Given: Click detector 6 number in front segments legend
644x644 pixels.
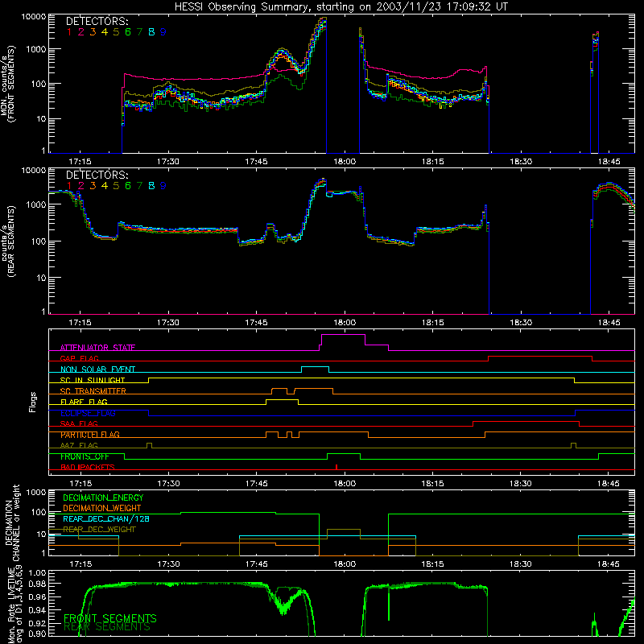Looking at the screenshot, I should pos(128,31).
